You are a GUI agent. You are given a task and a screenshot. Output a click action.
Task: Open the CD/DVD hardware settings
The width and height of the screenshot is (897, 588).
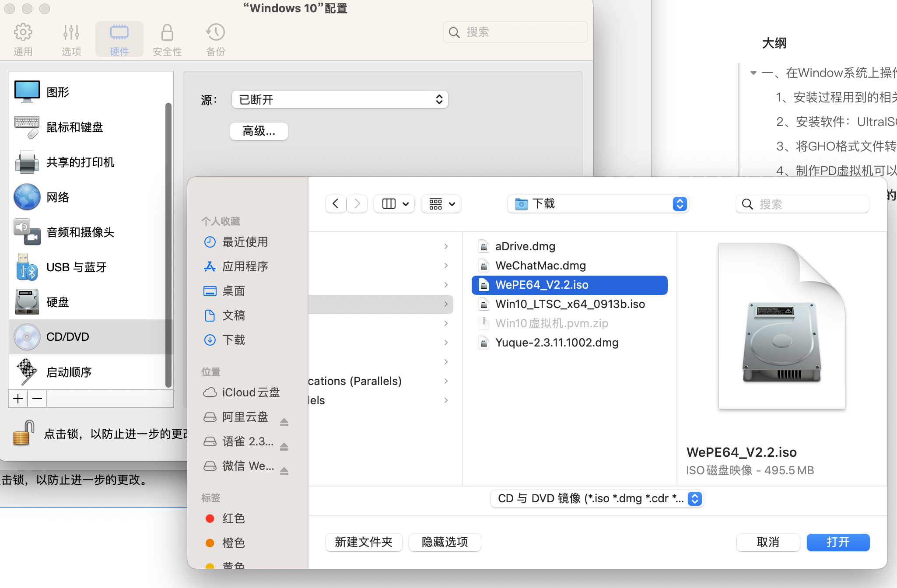click(68, 337)
